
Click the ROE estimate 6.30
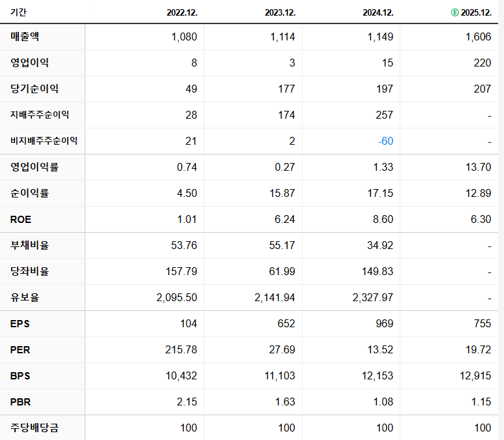(481, 219)
